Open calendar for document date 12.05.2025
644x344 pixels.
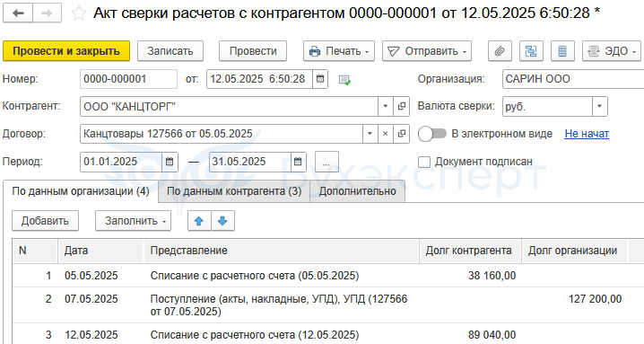click(320, 79)
